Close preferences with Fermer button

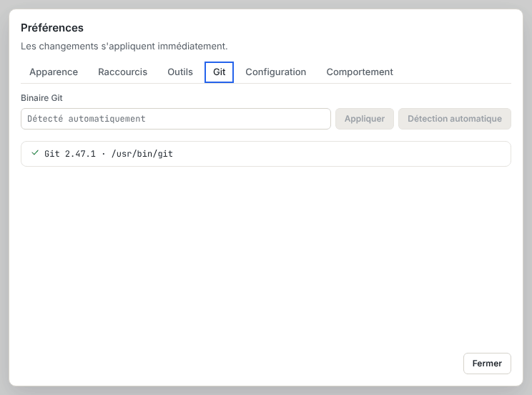(487, 364)
